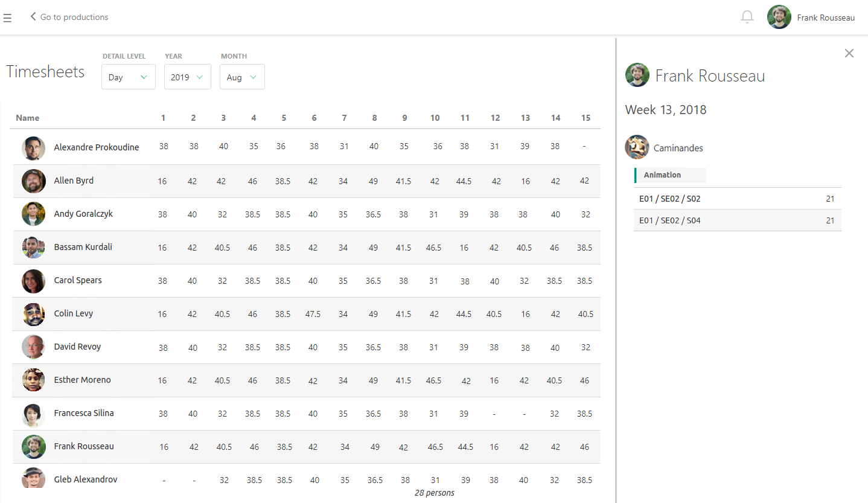
Task: Click Colin Levy's avatar picture
Action: pyautogui.click(x=34, y=314)
